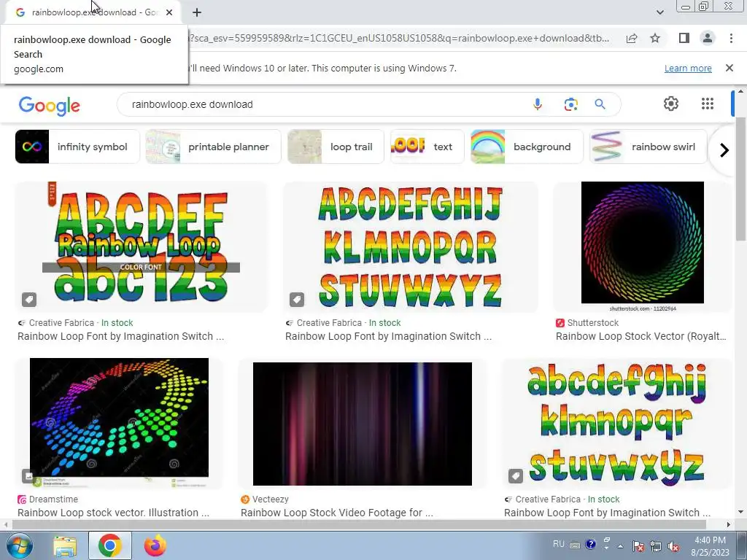Open Google quick settings gear
747x560 pixels.
(x=671, y=104)
